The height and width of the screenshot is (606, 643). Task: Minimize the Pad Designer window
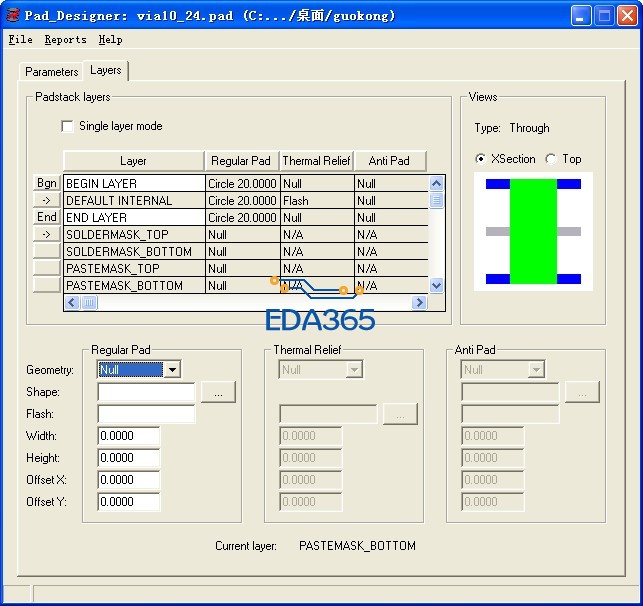580,16
